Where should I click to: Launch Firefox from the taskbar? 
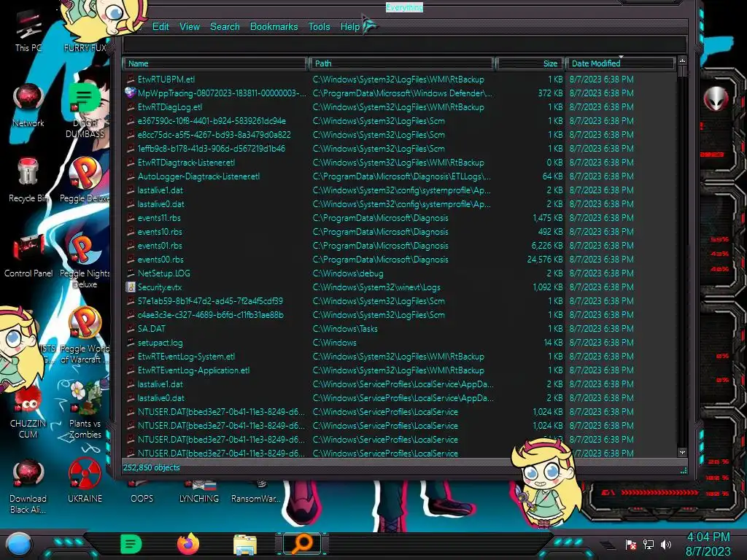(188, 544)
